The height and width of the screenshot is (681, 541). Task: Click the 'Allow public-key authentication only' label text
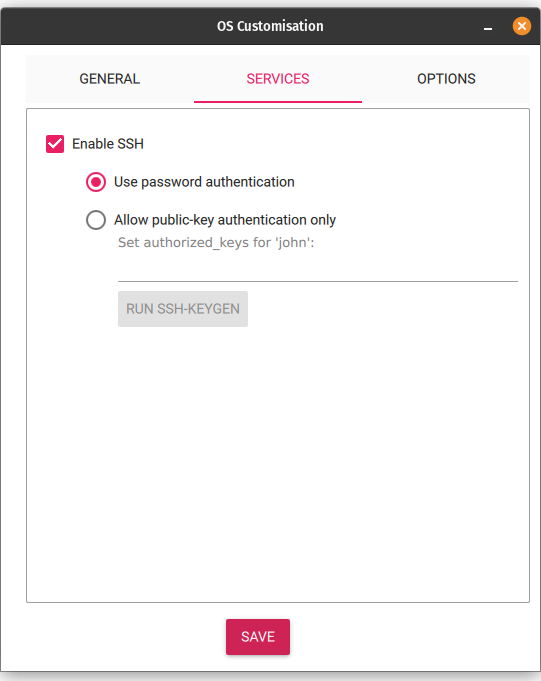225,220
